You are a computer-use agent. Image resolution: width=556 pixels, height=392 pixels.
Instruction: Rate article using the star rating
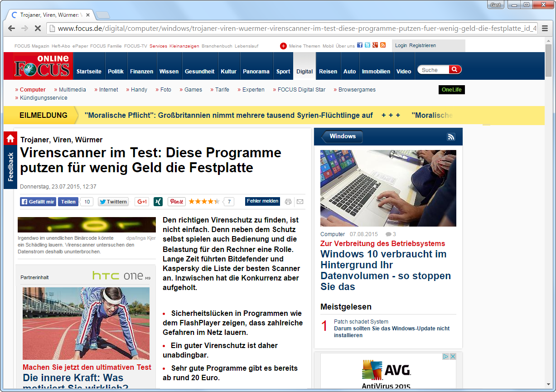point(204,202)
